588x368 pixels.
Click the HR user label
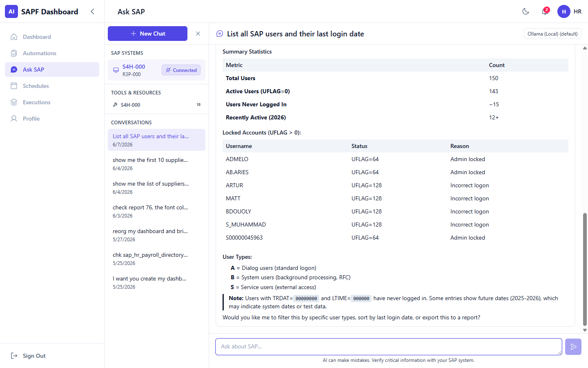coord(577,11)
